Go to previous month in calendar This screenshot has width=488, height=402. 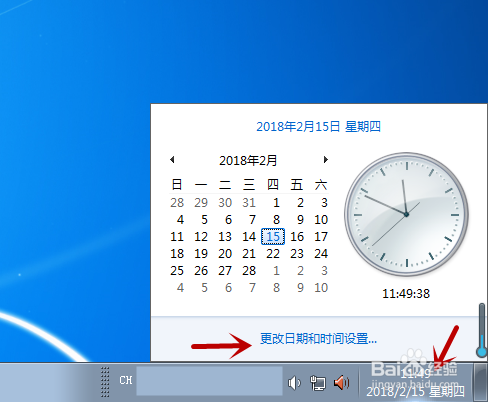click(172, 160)
